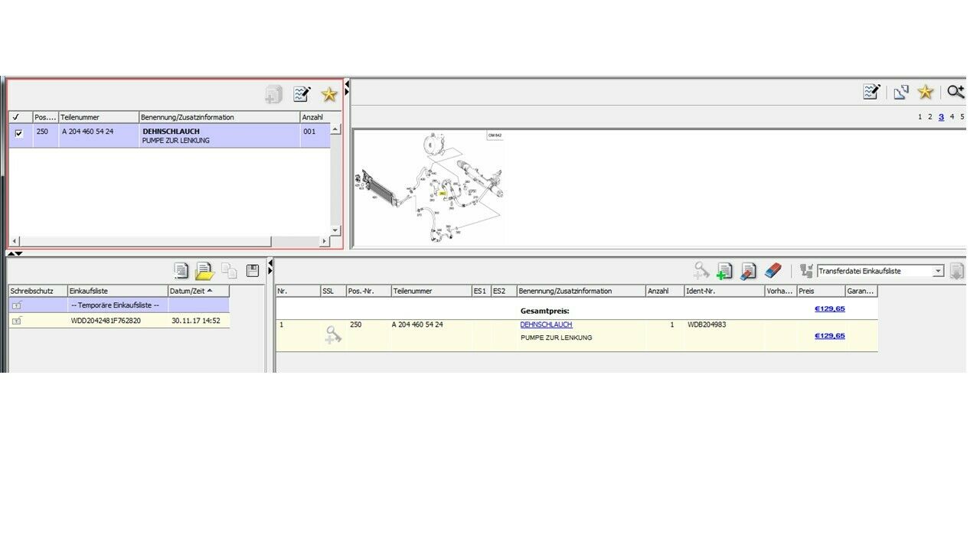This screenshot has width=980, height=551.
Task: Toggle write-protection lock on temporary shopping list
Action: [x=17, y=305]
